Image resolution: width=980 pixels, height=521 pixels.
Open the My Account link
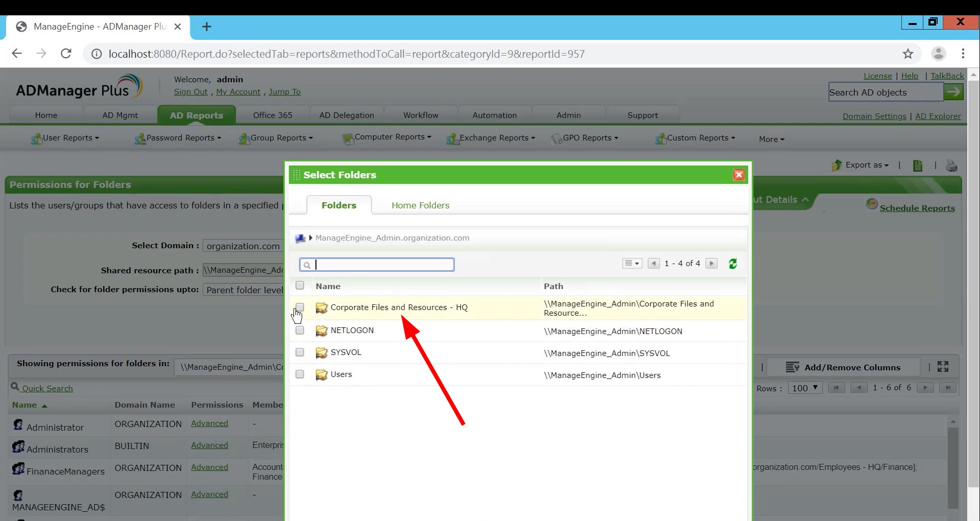238,92
